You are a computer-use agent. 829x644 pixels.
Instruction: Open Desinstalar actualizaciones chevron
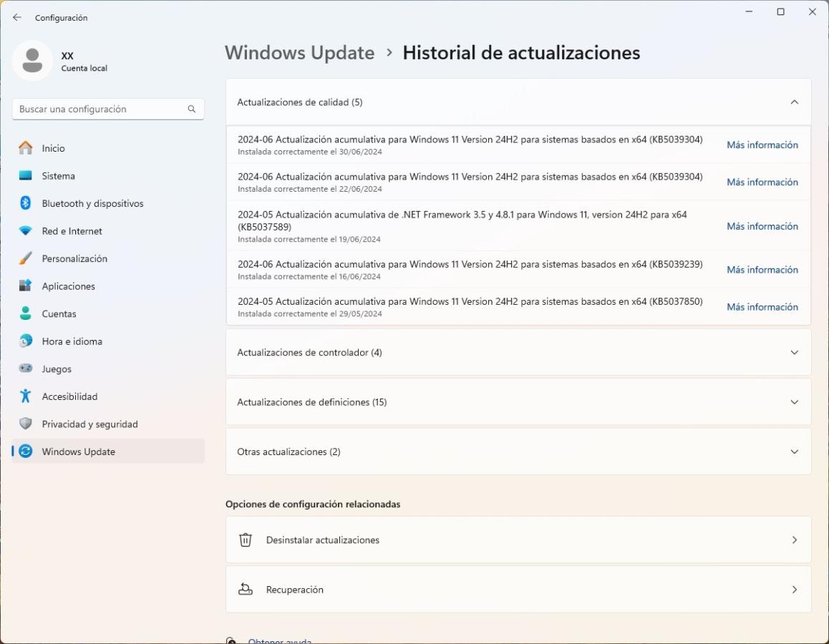click(794, 540)
